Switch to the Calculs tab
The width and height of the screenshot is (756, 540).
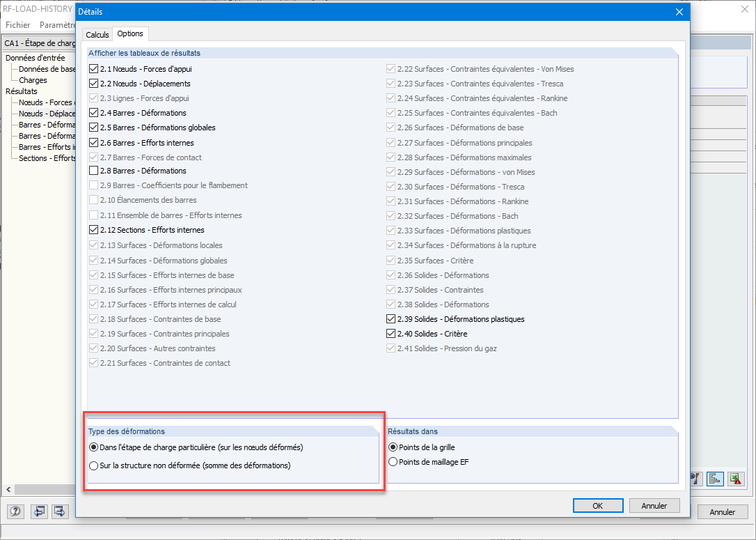[x=97, y=35]
